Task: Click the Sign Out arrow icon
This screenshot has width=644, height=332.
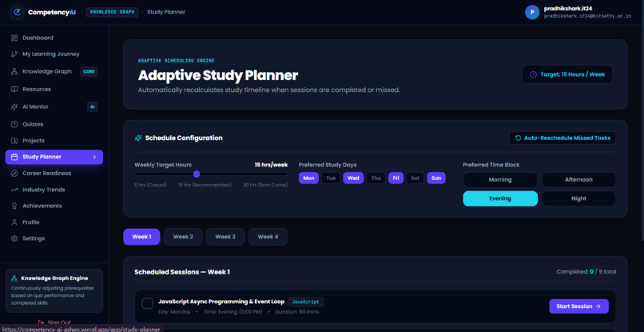Action: pyautogui.click(x=41, y=322)
